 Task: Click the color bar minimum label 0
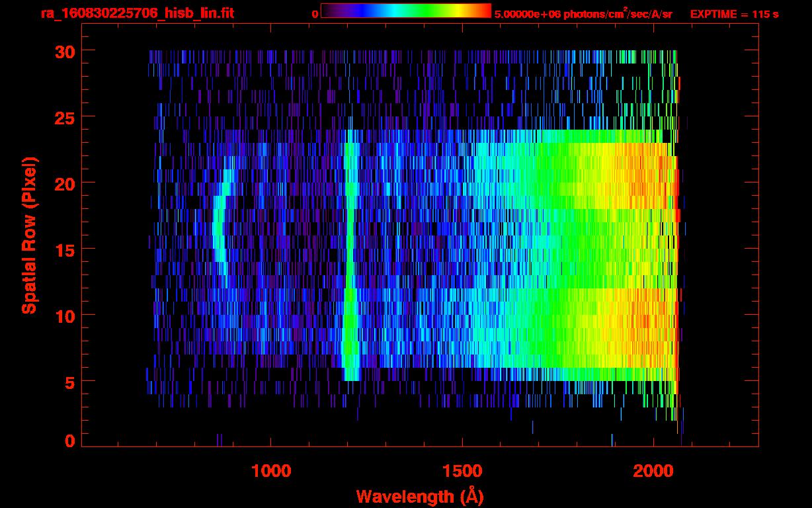click(x=315, y=14)
